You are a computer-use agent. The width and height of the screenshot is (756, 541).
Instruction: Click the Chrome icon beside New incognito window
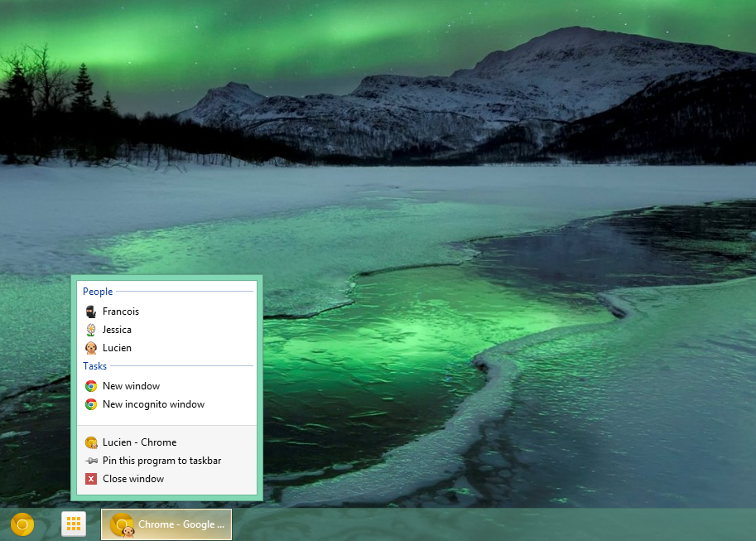point(91,404)
